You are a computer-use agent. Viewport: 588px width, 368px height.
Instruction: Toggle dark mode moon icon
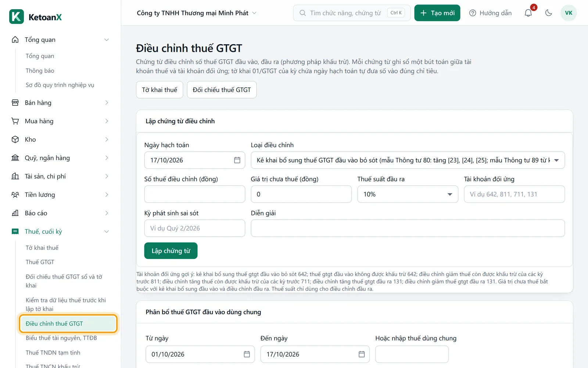[x=549, y=13]
